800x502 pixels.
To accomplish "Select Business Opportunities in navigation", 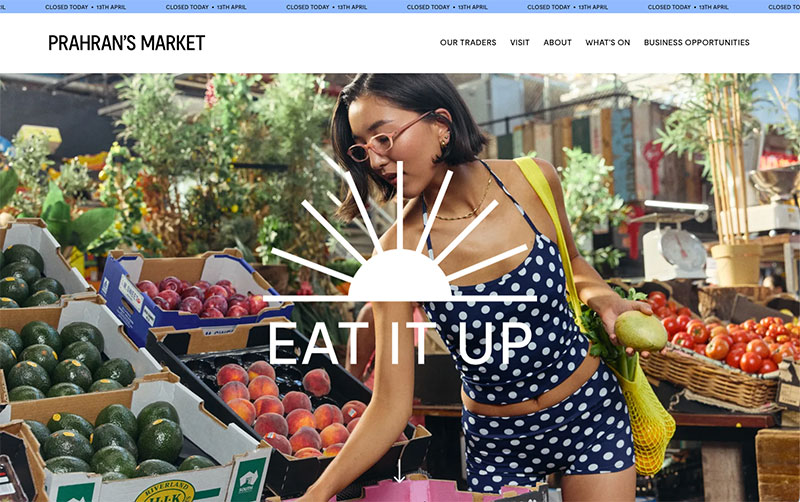I will point(696,42).
